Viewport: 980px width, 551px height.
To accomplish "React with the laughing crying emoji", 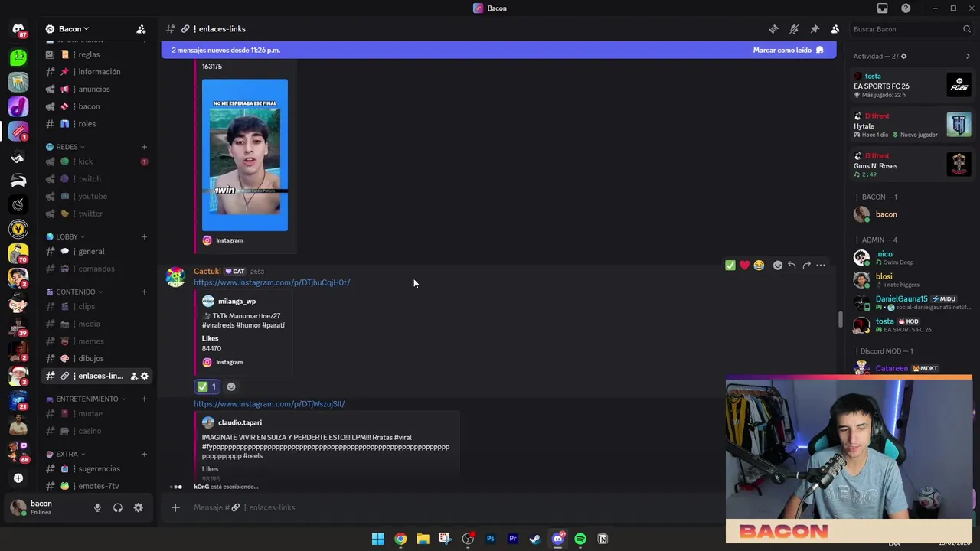I will [759, 266].
